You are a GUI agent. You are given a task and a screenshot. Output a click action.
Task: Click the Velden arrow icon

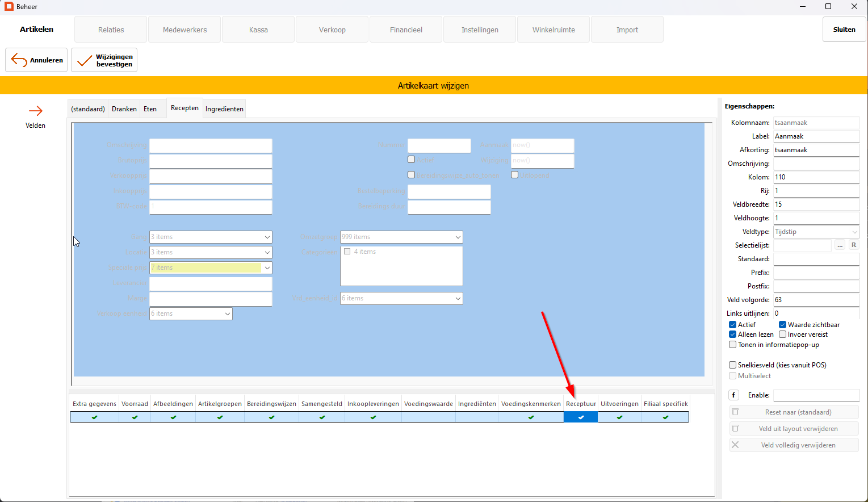[x=35, y=111]
